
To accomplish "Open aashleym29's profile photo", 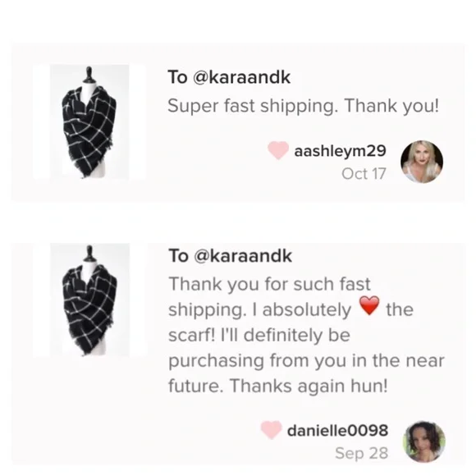I will pos(422,162).
